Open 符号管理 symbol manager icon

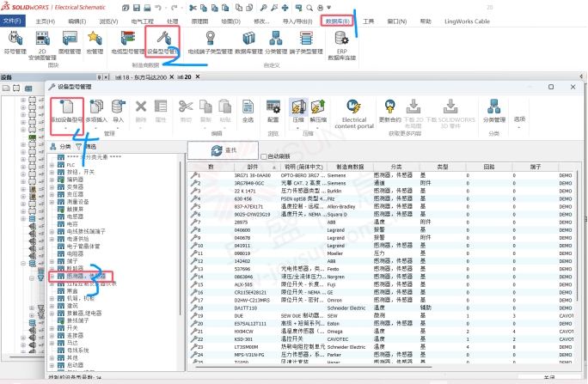pyautogui.click(x=15, y=43)
